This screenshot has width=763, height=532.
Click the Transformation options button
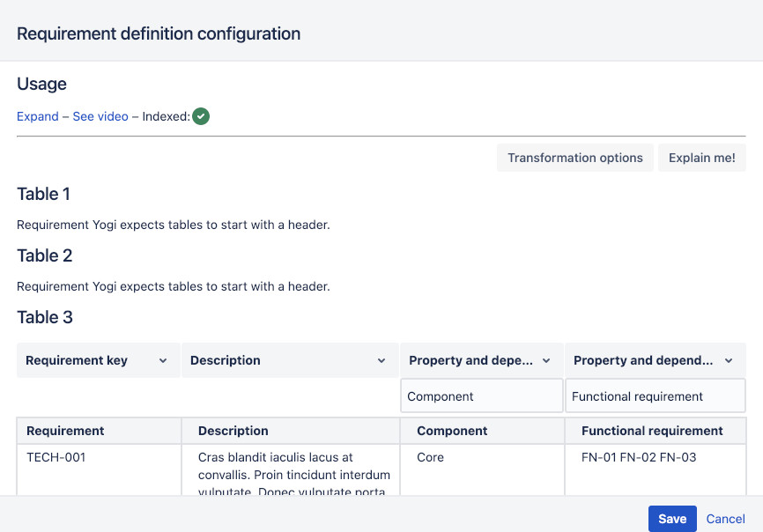tap(574, 158)
